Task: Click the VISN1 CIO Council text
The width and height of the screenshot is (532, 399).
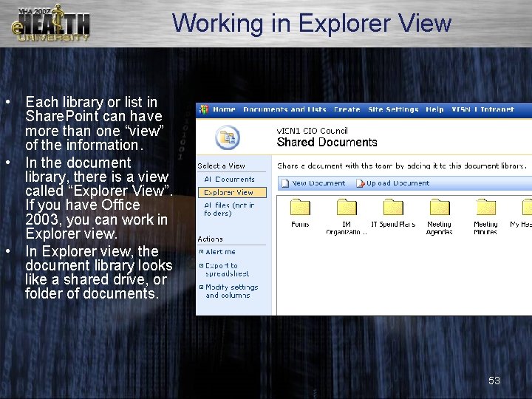Action: pyautogui.click(x=312, y=131)
